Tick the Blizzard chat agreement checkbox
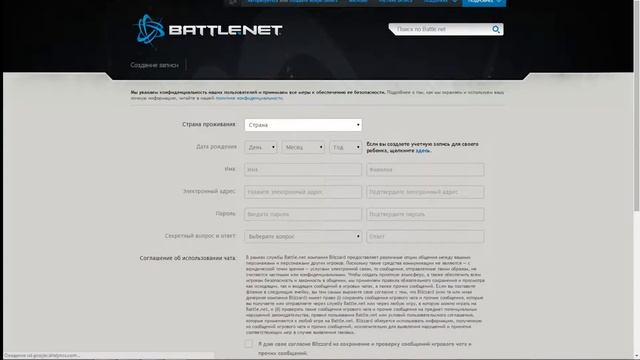640x360 pixels. click(249, 344)
